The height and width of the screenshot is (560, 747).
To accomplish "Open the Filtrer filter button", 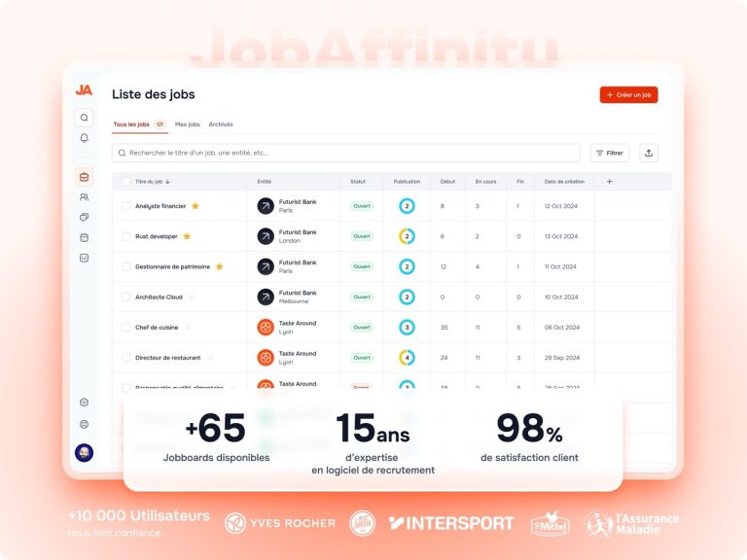I will [x=610, y=153].
